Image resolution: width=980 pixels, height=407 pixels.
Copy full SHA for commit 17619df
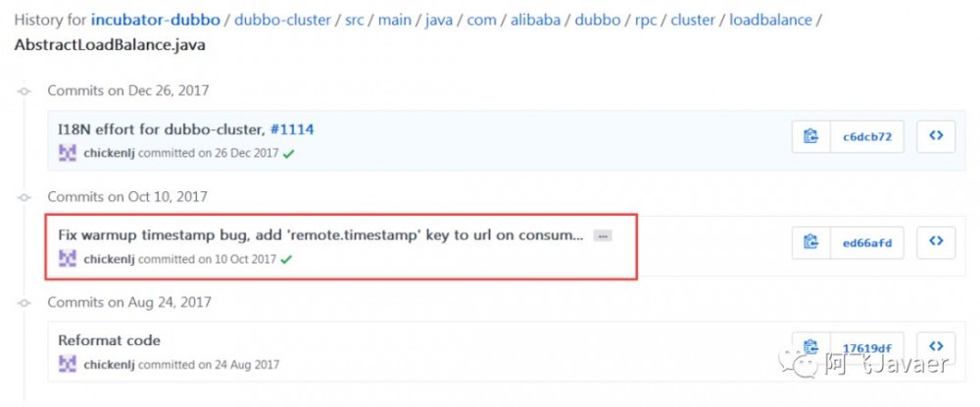pos(810,347)
